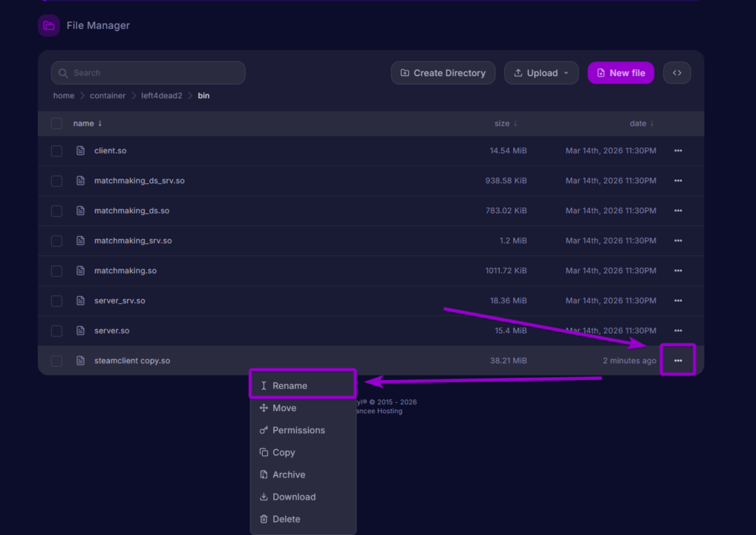Click the File Manager folder icon
This screenshot has width=756, height=535.
click(x=48, y=25)
